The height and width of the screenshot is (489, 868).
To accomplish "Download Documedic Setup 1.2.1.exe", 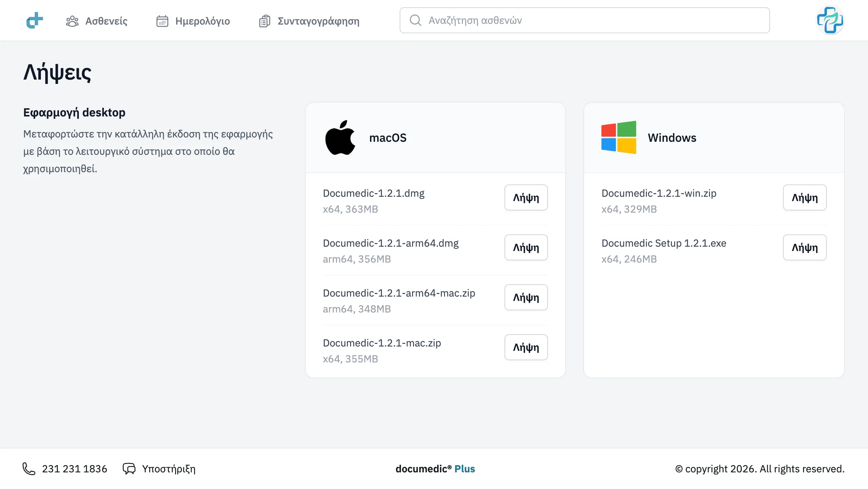I will [x=805, y=247].
